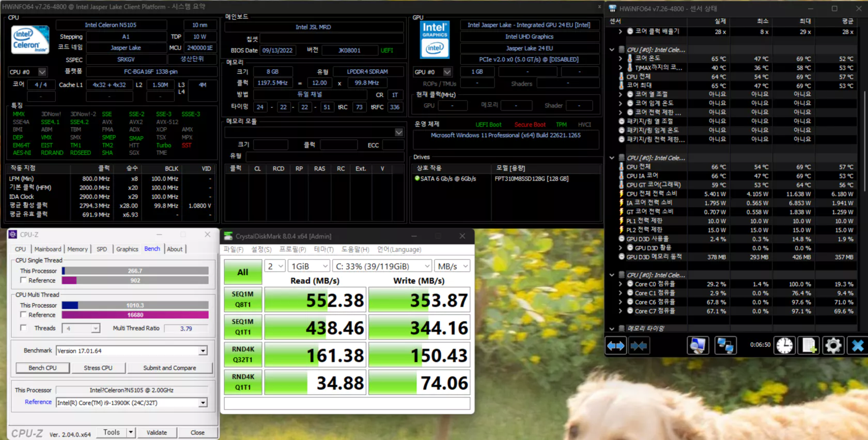Run the RND4K Q32T1 test button
The width and height of the screenshot is (868, 440).
(x=243, y=355)
